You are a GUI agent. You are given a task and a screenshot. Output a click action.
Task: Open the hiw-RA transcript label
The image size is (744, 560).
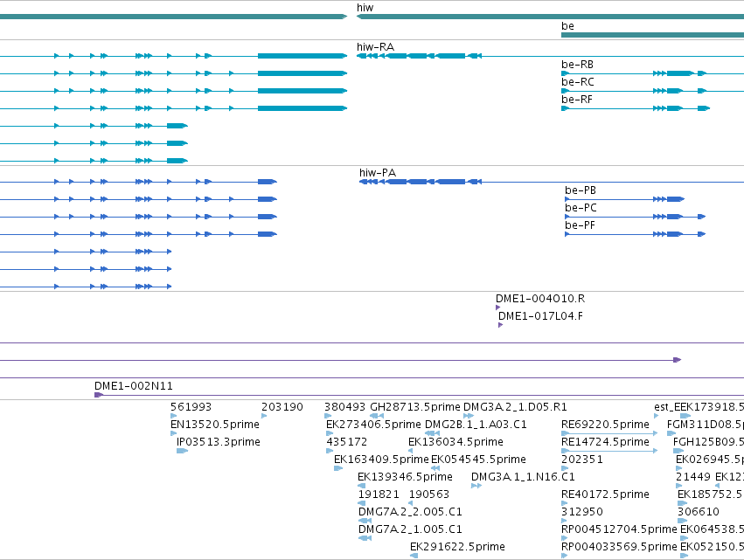click(375, 47)
